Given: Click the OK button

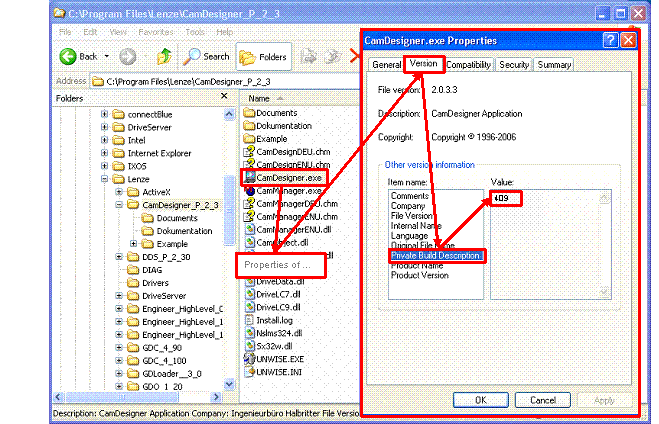Looking at the screenshot, I should [x=480, y=399].
